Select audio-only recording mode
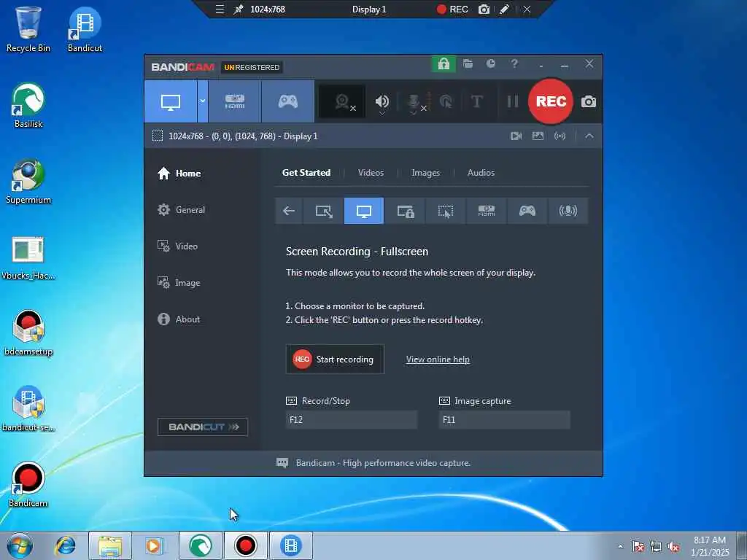 pyautogui.click(x=568, y=211)
